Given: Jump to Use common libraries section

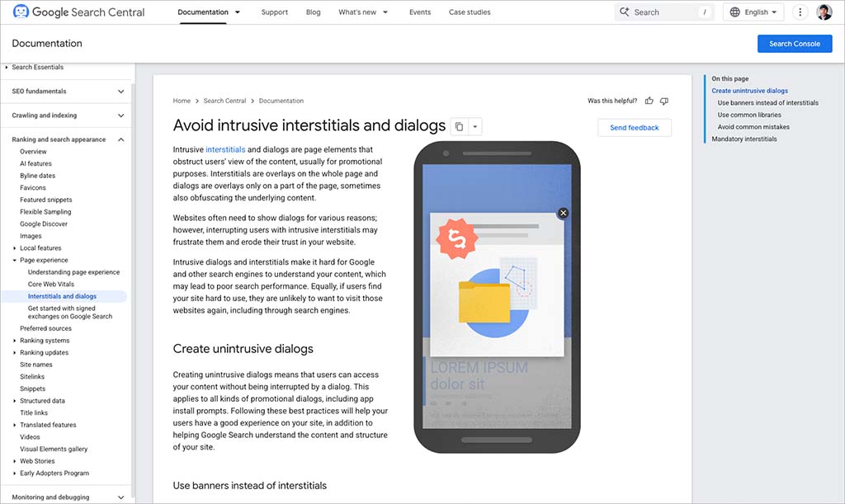Looking at the screenshot, I should pyautogui.click(x=749, y=115).
